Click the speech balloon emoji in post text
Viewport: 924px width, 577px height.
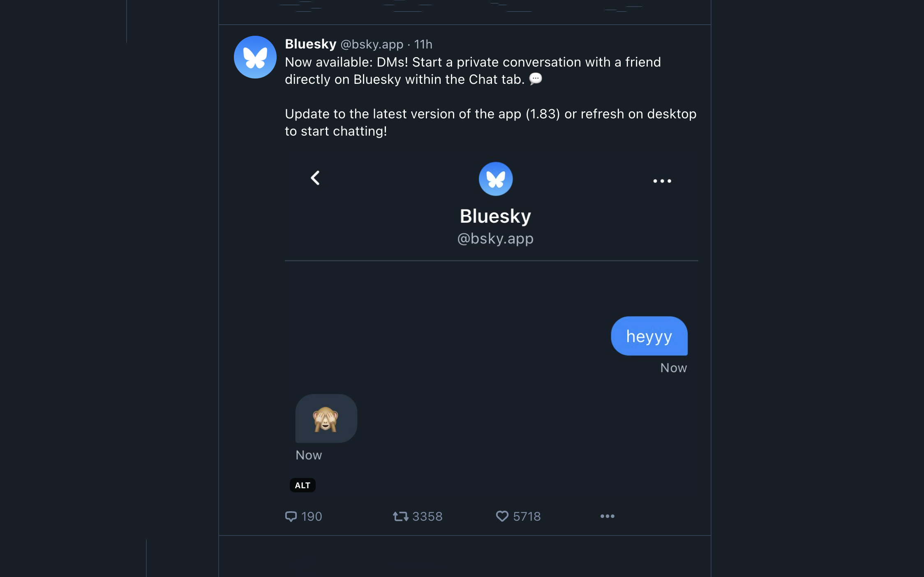click(535, 78)
